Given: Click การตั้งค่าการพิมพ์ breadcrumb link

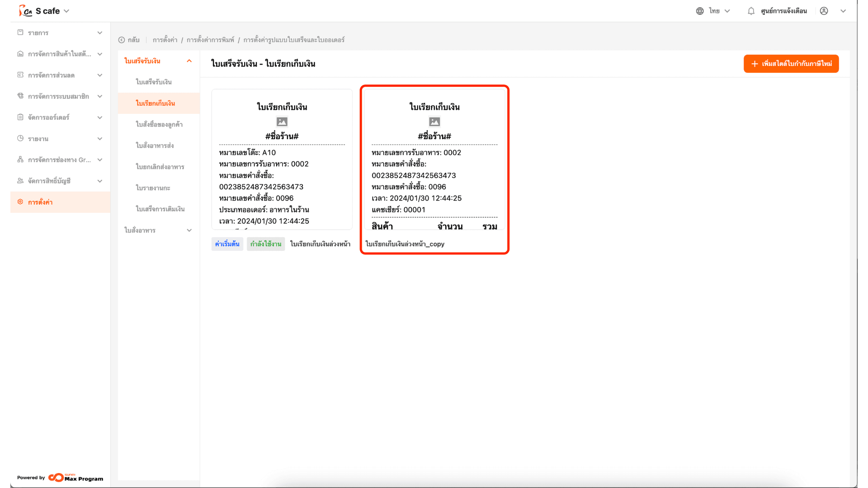Looking at the screenshot, I should point(210,40).
